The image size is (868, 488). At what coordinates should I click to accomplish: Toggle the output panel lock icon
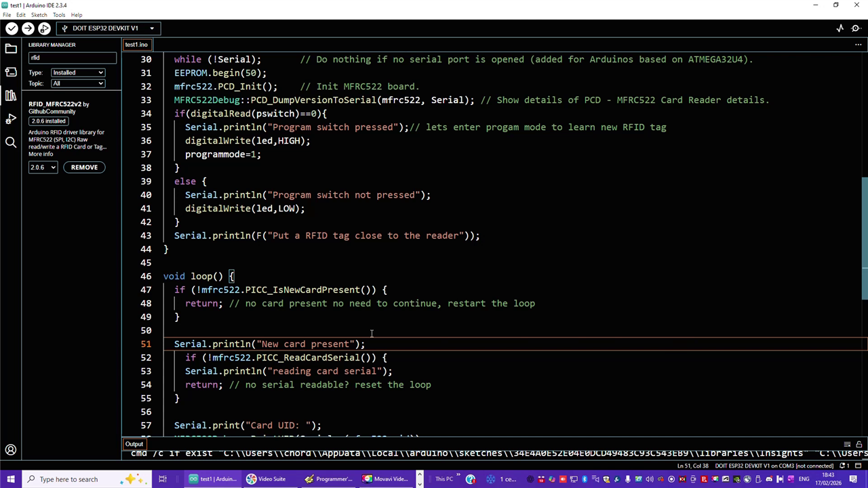[x=859, y=445]
